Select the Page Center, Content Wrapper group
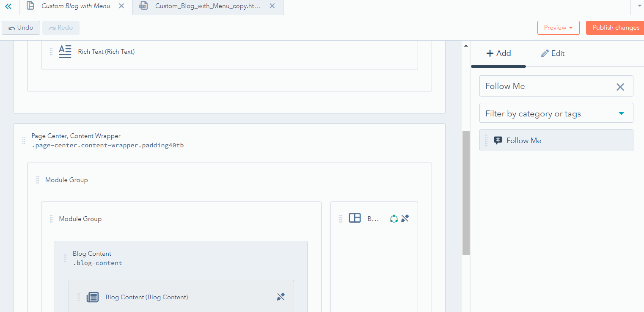644x312 pixels. tap(76, 136)
